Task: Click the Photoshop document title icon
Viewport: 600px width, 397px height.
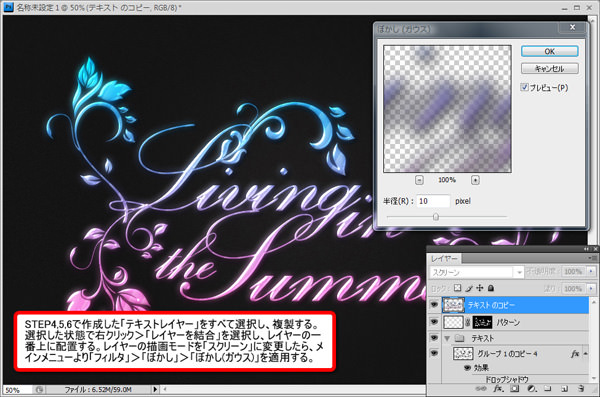Action: pyautogui.click(x=8, y=7)
